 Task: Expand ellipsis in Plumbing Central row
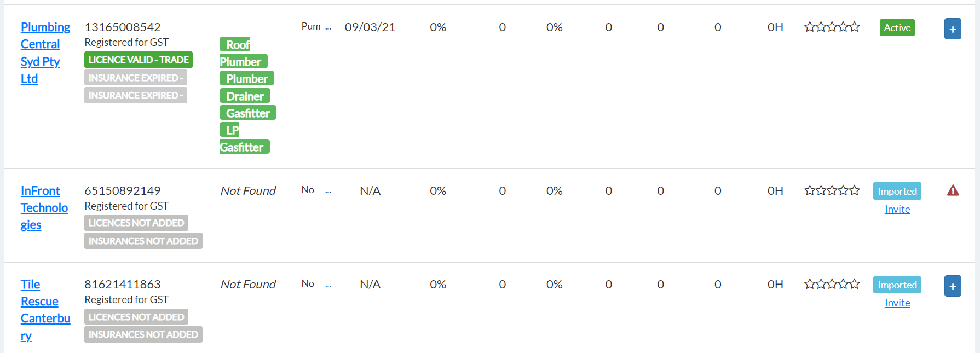pyautogui.click(x=328, y=27)
